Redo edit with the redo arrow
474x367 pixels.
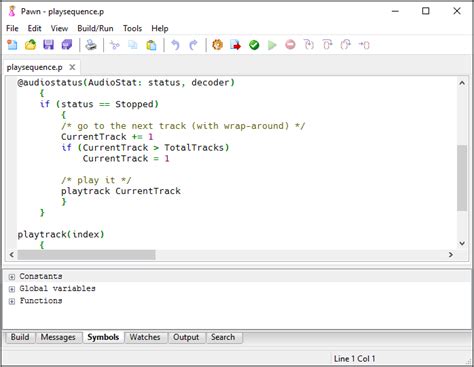tap(193, 45)
